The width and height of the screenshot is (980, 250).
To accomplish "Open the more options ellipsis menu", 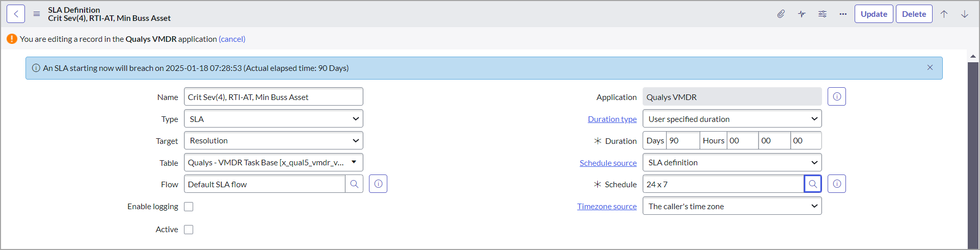I will (843, 14).
